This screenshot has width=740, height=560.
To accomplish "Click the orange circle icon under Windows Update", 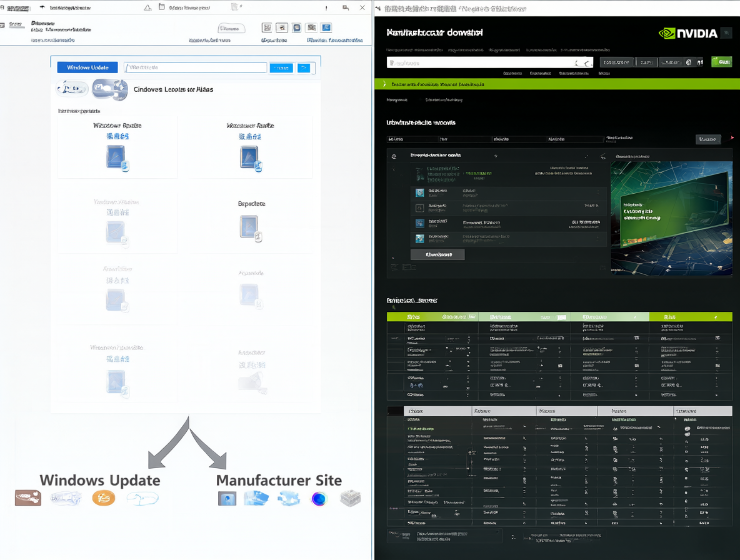I will click(x=103, y=497).
